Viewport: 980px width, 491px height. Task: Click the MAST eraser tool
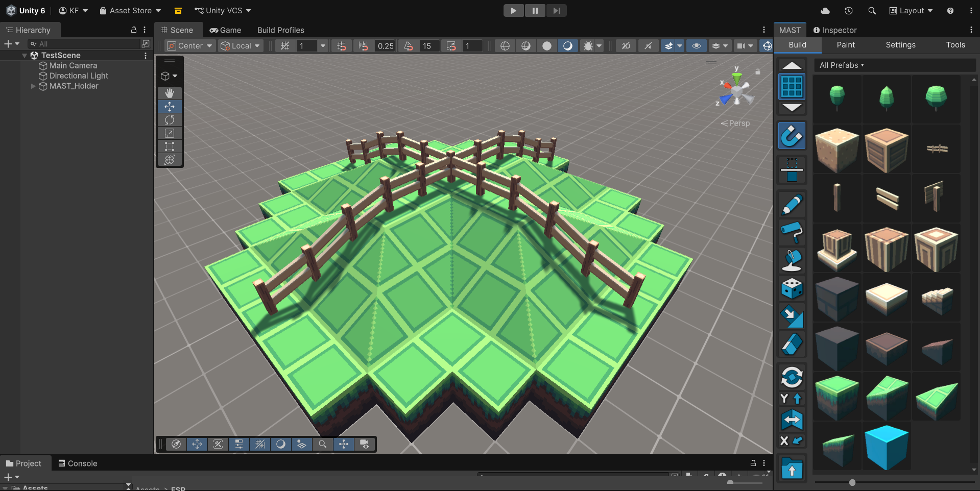(792, 343)
